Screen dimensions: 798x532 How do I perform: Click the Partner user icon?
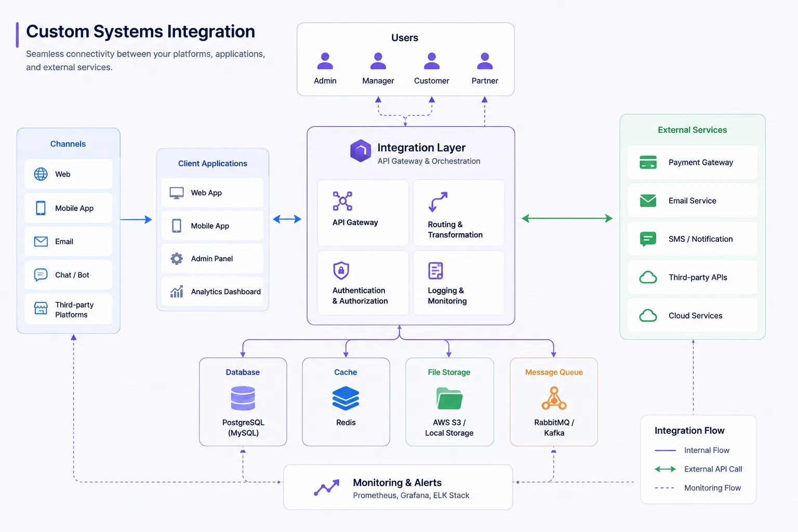[x=485, y=61]
